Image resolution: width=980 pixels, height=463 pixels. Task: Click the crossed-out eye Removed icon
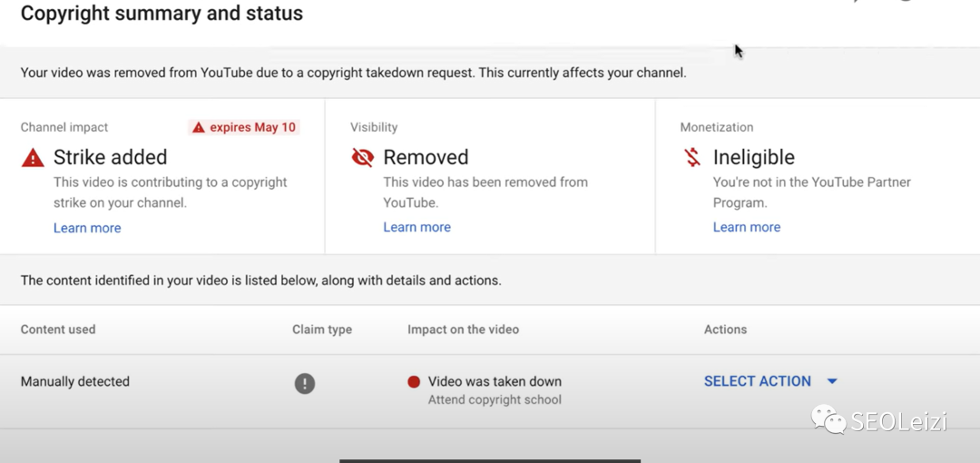[363, 158]
